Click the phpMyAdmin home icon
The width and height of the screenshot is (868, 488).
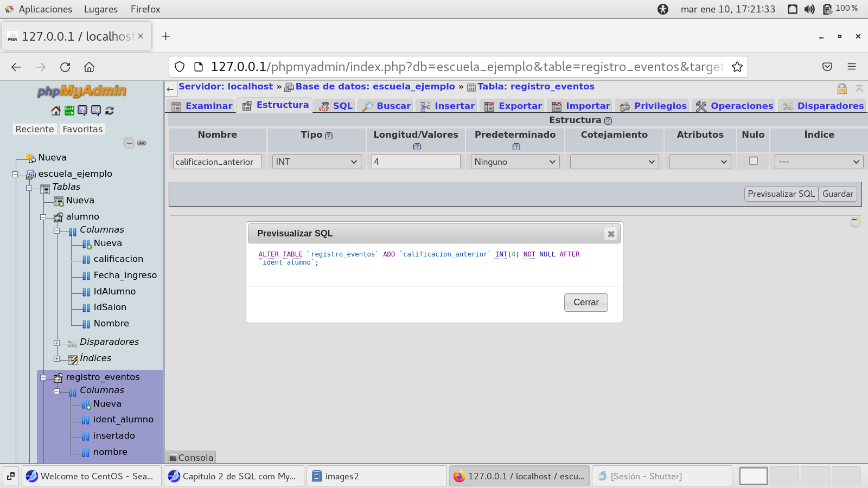coord(56,111)
